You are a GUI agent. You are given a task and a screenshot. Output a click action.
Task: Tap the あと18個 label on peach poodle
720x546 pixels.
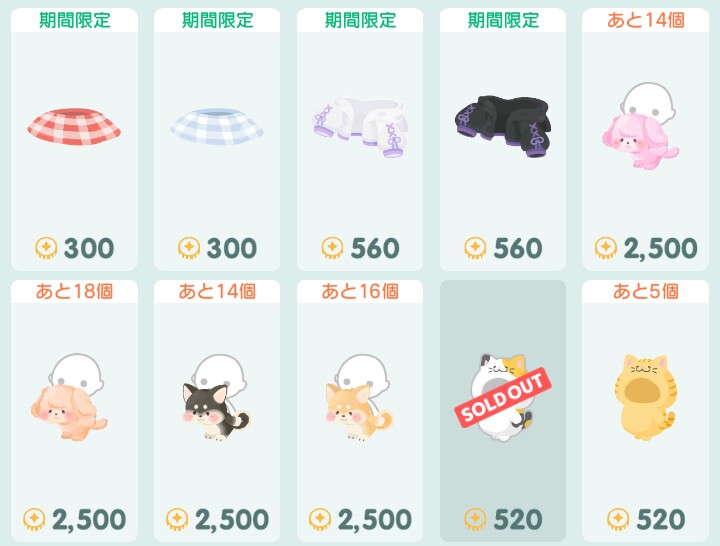74,291
